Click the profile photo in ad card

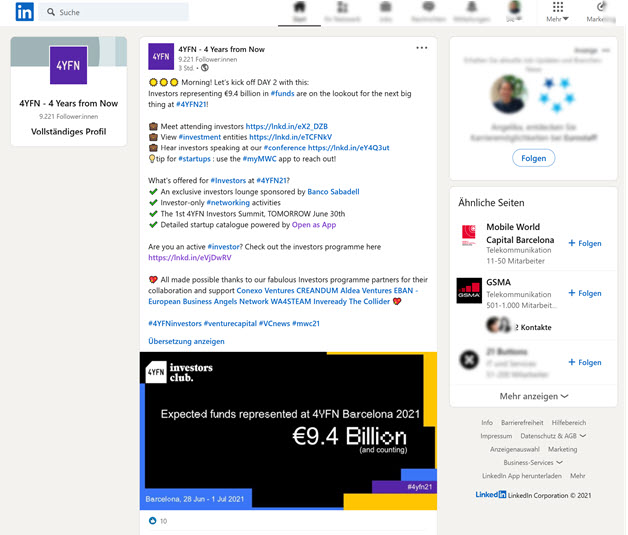pos(509,95)
